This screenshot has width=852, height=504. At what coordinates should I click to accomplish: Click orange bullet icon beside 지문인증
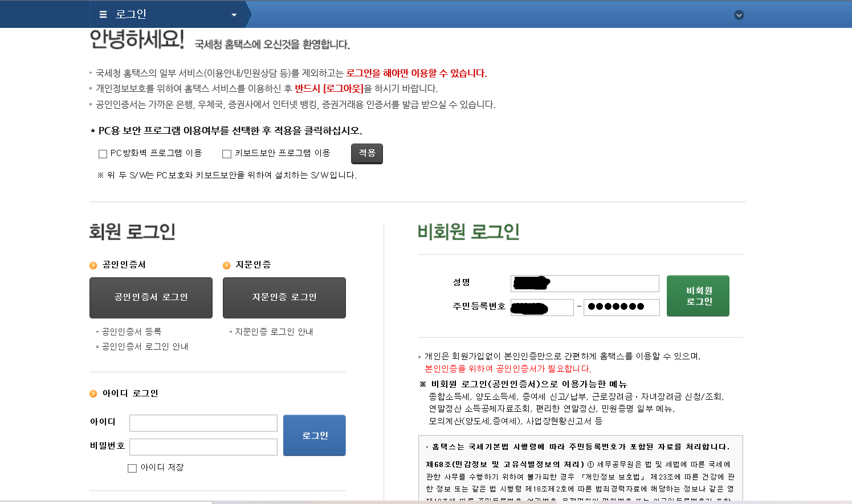pos(226,265)
